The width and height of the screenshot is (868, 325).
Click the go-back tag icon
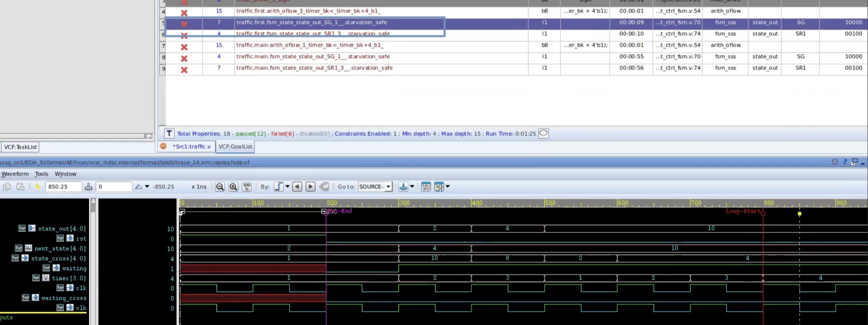click(324, 186)
